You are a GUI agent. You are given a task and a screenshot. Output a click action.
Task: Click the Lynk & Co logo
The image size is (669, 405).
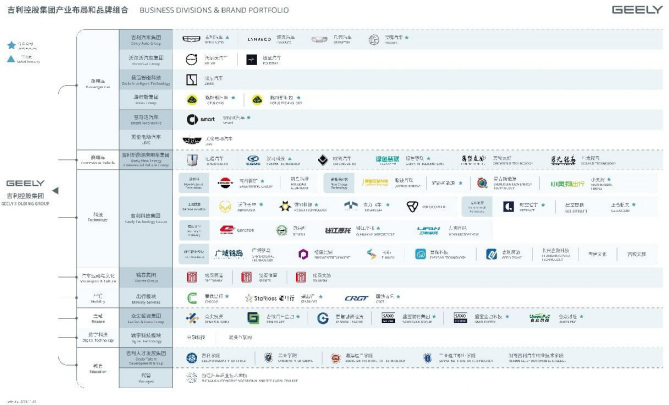point(256,40)
